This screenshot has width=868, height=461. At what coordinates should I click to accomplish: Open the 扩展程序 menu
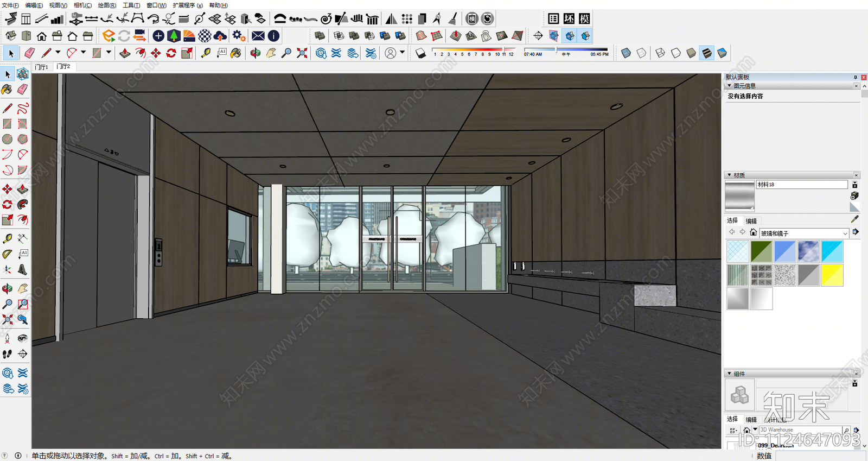(x=188, y=5)
